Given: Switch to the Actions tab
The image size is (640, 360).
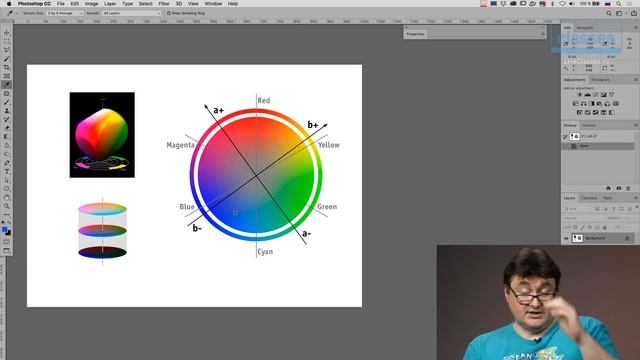Looking at the screenshot, I should tap(589, 125).
